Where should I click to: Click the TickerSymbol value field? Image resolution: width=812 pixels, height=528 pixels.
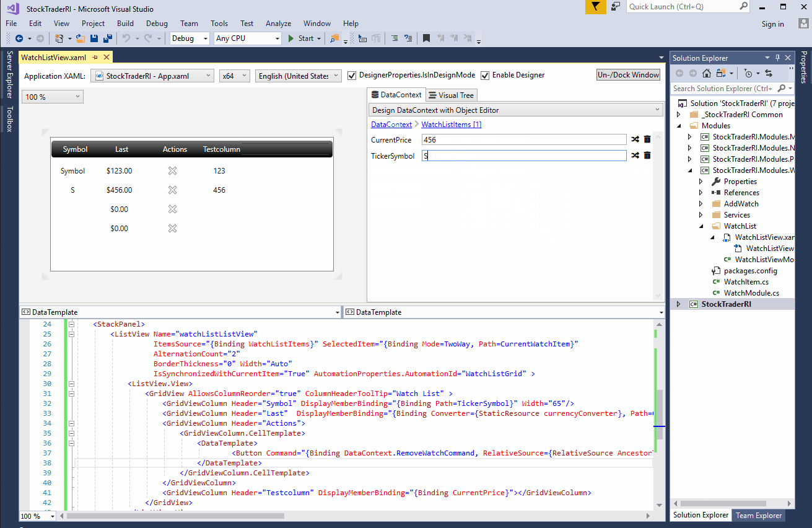(x=524, y=156)
